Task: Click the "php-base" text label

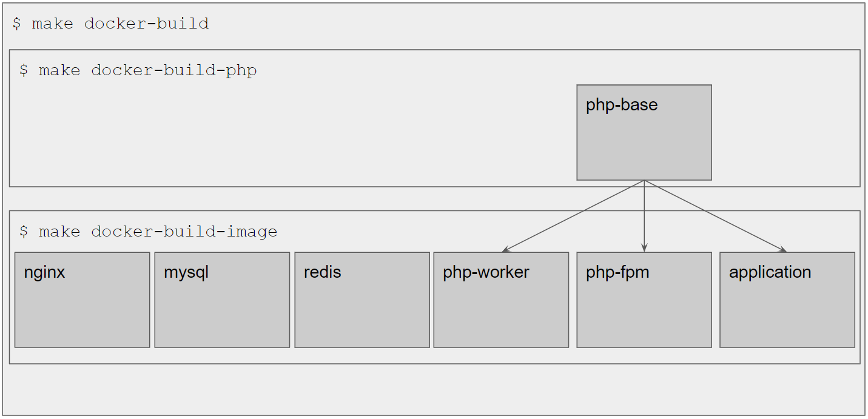Action: [x=621, y=105]
